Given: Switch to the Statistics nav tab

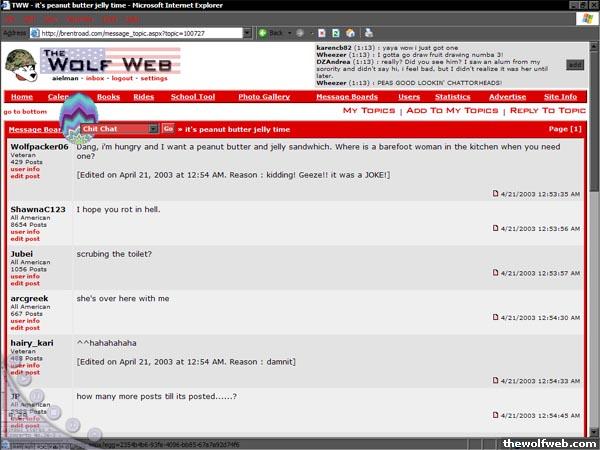Looking at the screenshot, I should (x=452, y=97).
